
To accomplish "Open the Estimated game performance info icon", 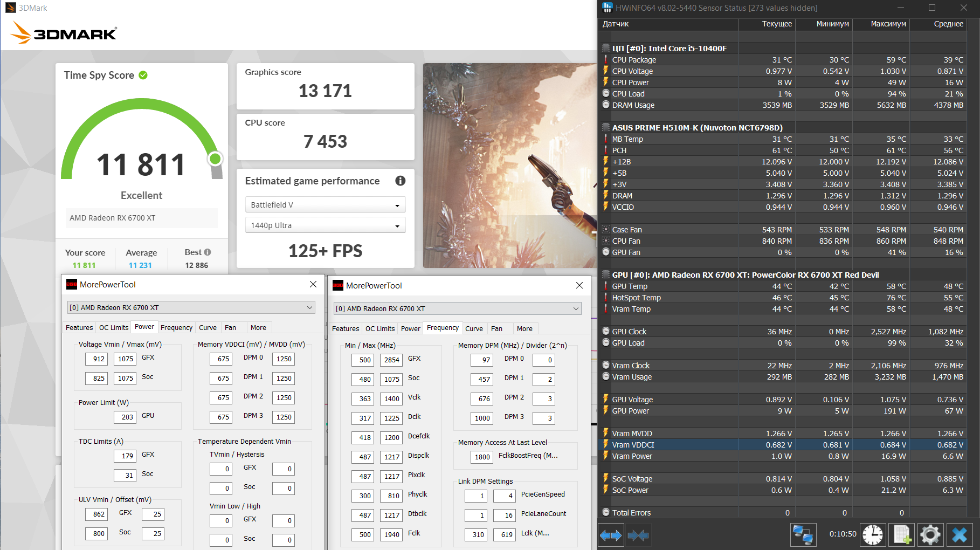I will click(x=400, y=181).
